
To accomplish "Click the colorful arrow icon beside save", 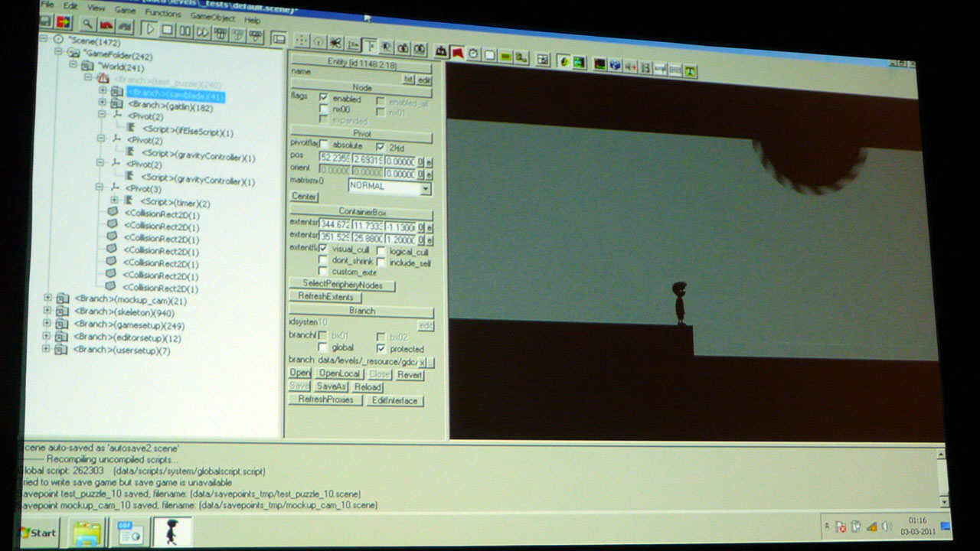I will [64, 22].
